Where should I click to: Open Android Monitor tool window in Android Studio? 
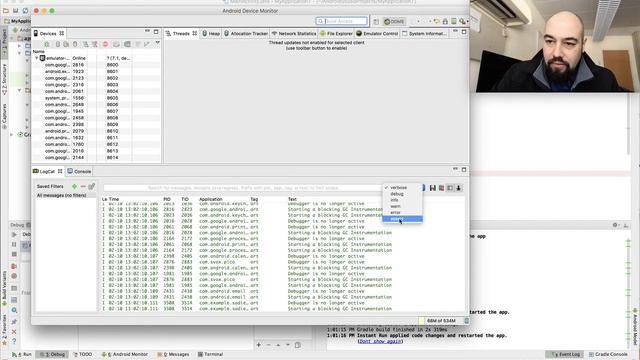click(x=124, y=354)
